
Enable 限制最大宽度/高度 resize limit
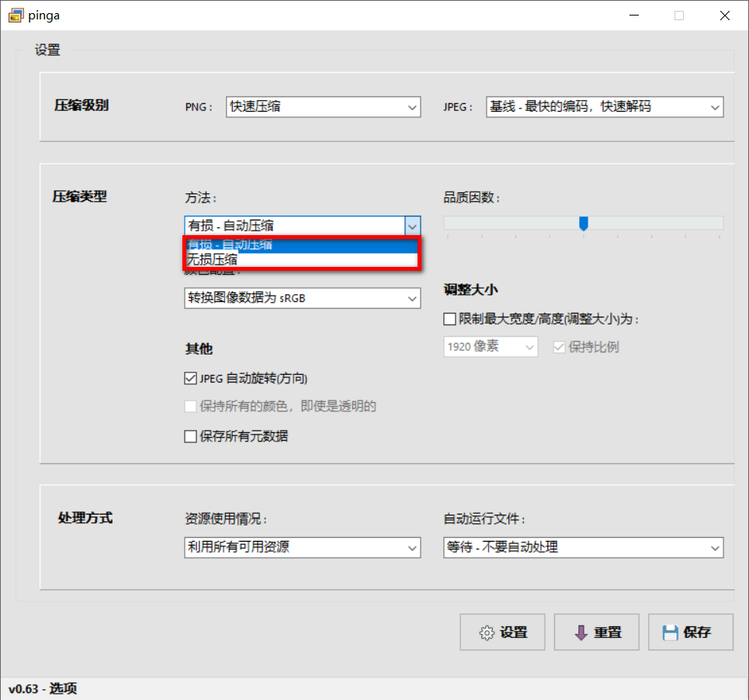pyautogui.click(x=449, y=318)
